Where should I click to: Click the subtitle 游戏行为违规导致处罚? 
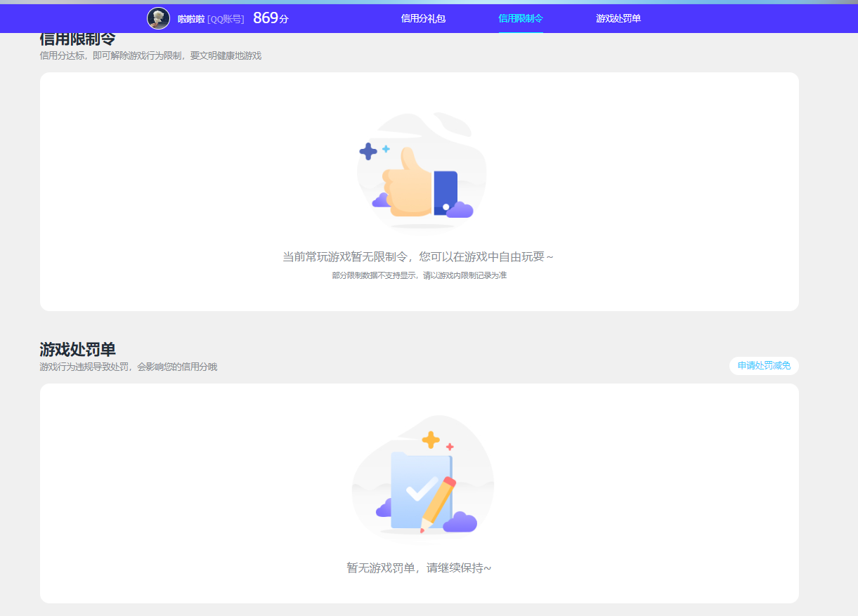coord(84,367)
